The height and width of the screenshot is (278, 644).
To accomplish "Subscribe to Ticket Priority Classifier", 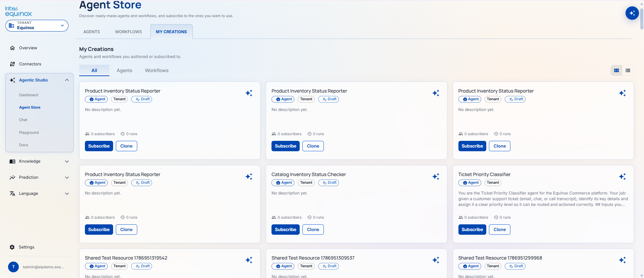I will click(472, 229).
